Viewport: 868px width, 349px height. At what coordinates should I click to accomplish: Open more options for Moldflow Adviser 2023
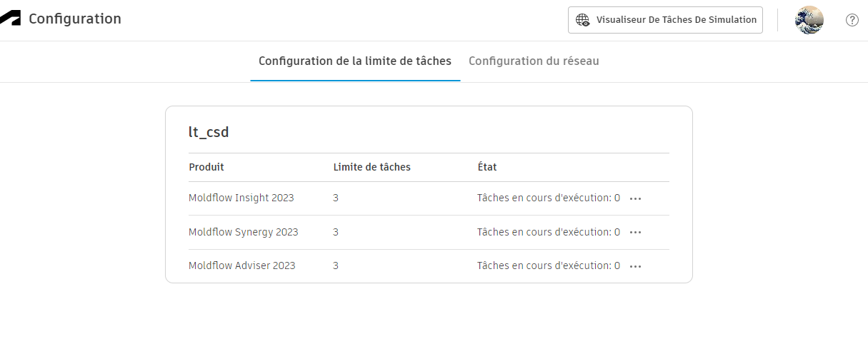click(x=635, y=266)
